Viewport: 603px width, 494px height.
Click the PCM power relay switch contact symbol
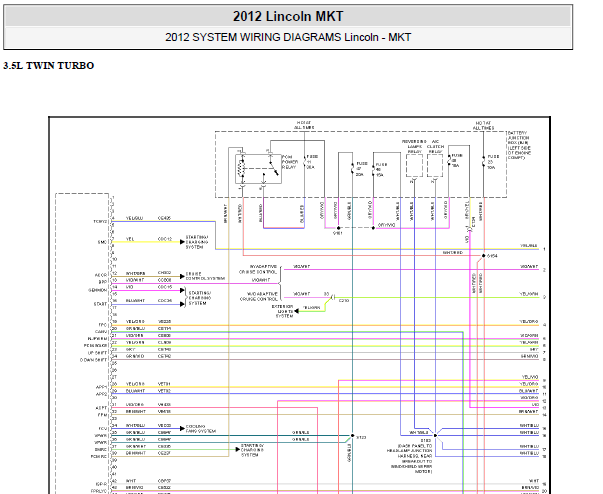273,168
